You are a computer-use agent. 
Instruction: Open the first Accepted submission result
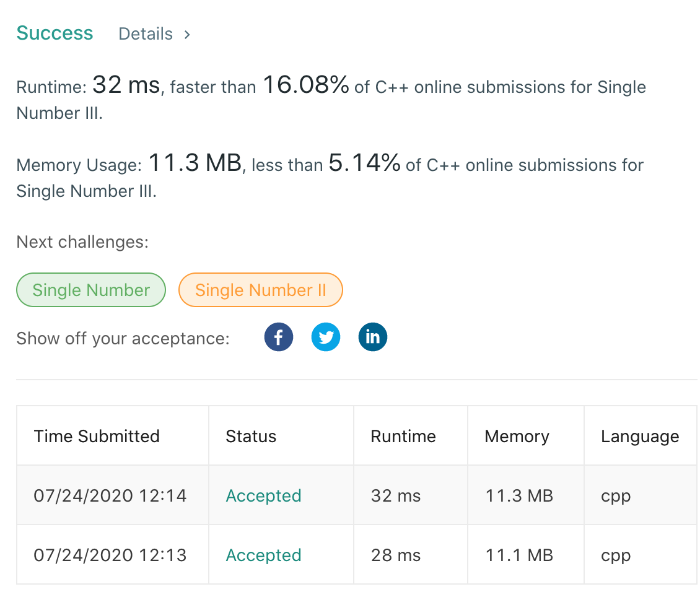(263, 495)
